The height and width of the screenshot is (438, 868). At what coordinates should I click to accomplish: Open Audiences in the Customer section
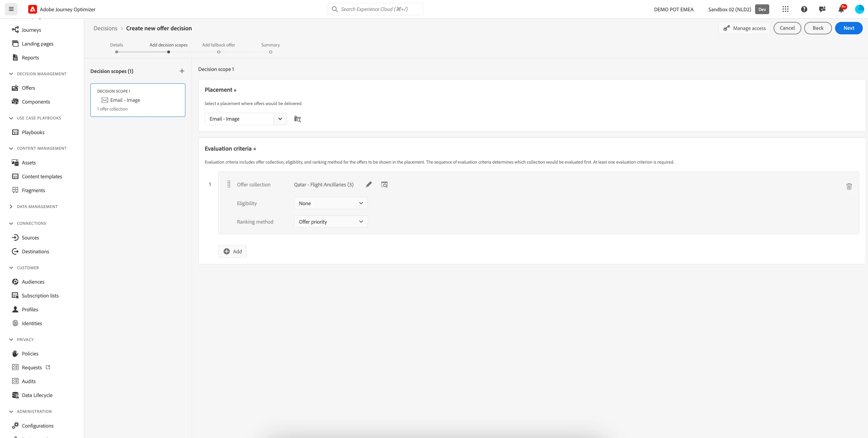pos(33,282)
